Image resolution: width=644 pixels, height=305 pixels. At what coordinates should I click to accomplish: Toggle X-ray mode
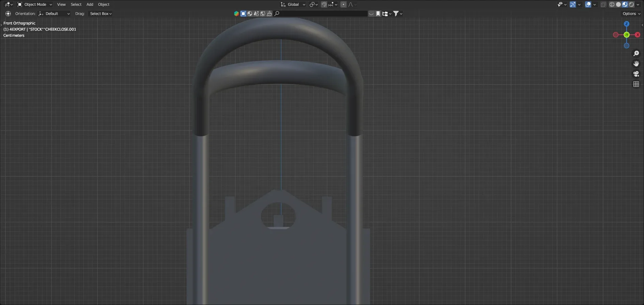coord(603,4)
